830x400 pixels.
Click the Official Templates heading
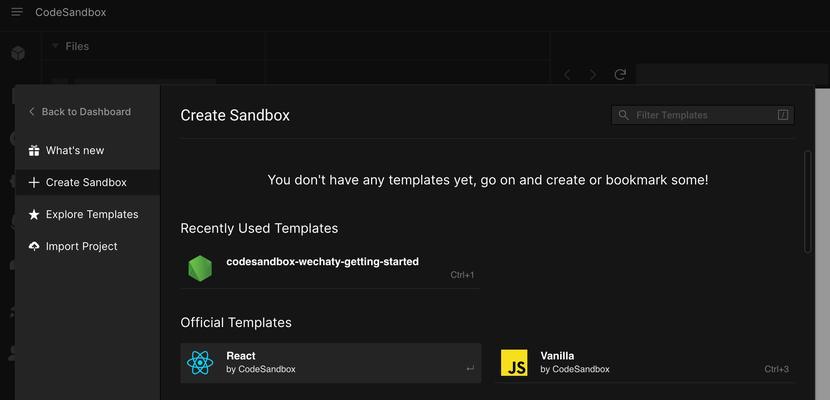coord(236,322)
